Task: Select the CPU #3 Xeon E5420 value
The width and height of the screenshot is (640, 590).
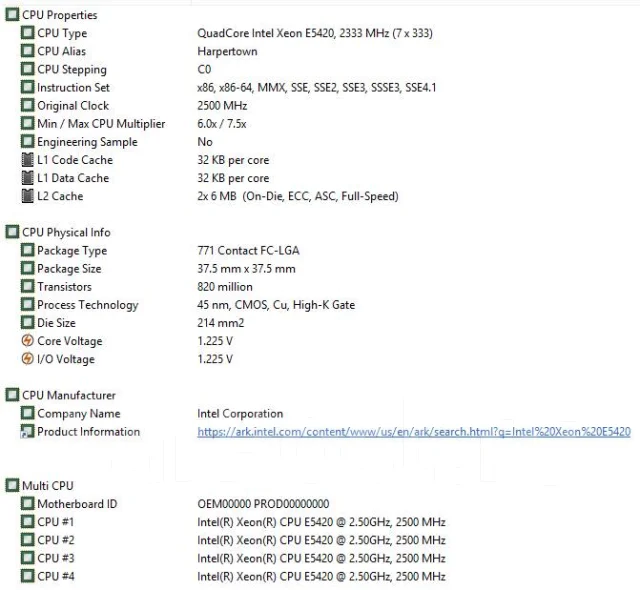Action: click(321, 558)
